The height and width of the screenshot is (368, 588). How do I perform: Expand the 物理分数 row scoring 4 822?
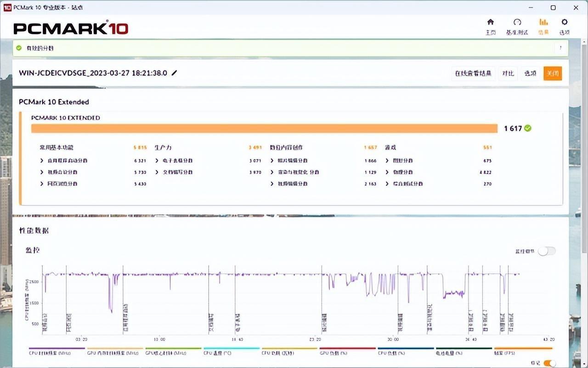point(439,172)
